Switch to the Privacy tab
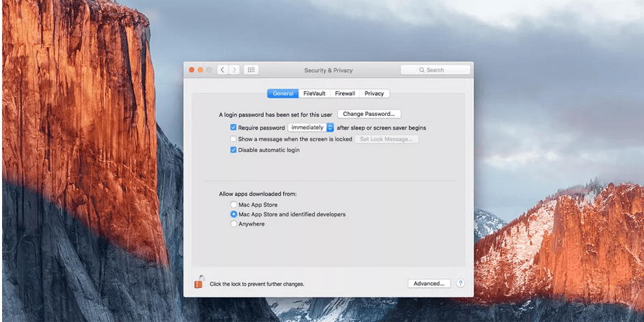This screenshot has width=644, height=322. (x=374, y=93)
